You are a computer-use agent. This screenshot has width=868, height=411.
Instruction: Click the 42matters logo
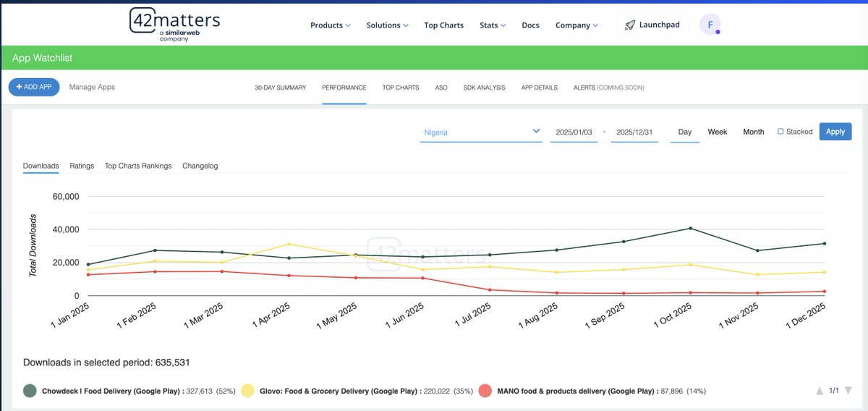[174, 25]
